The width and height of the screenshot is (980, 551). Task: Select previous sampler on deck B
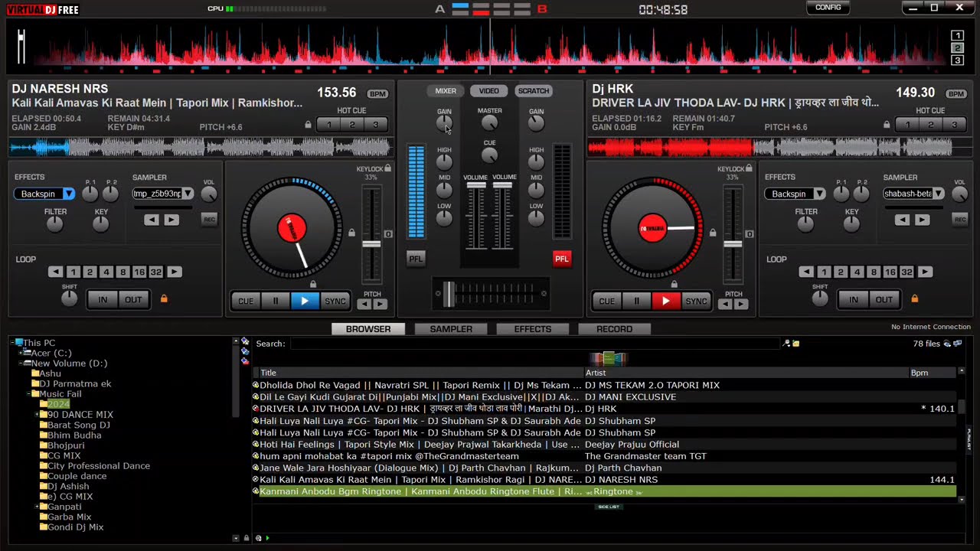[x=903, y=220]
